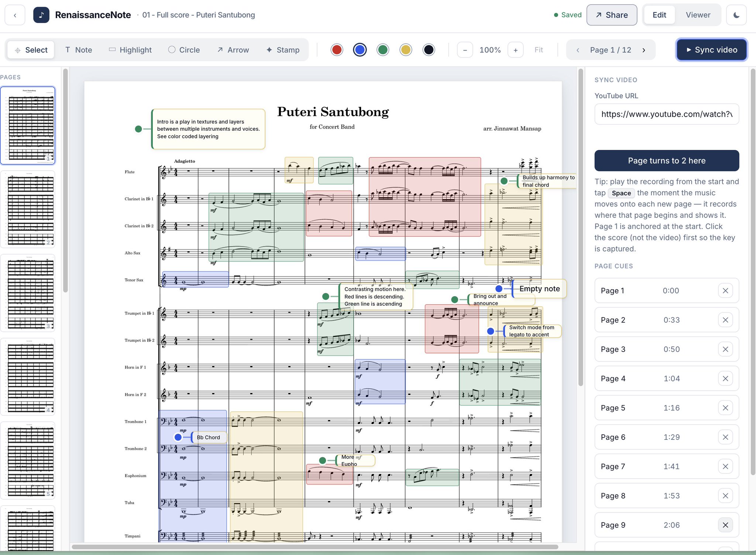Screen dimensions: 756x555
Task: Click the green pin beside intro note
Action: coord(138,129)
